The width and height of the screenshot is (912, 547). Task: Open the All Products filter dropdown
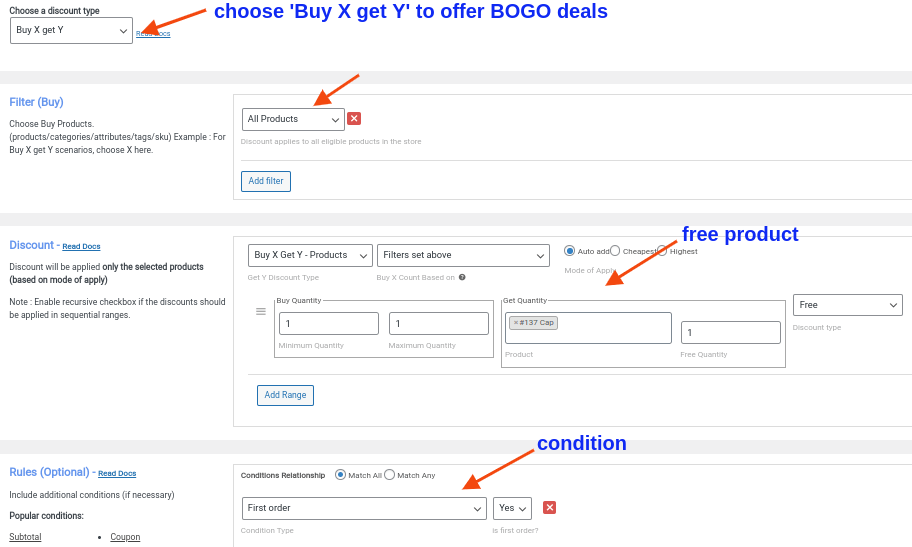pos(293,119)
